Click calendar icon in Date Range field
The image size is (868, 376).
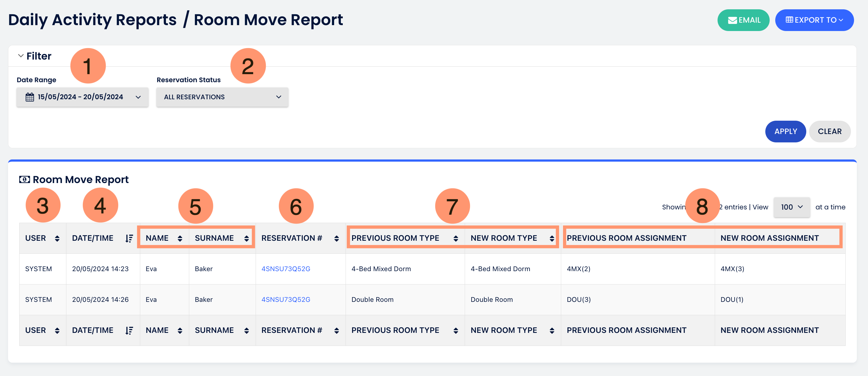click(30, 97)
